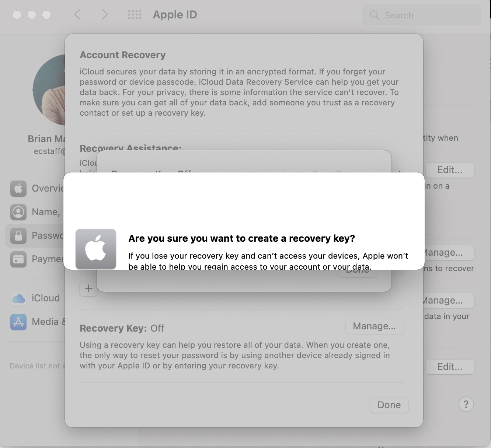Click the Search magnifying glass icon
Viewport: 491px width, 448px height.
(x=375, y=15)
